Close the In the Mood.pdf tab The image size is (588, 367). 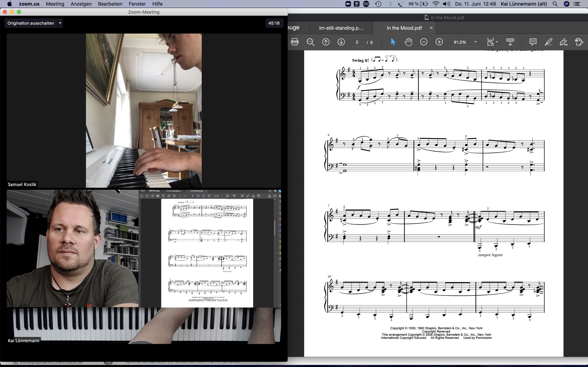pyautogui.click(x=431, y=28)
